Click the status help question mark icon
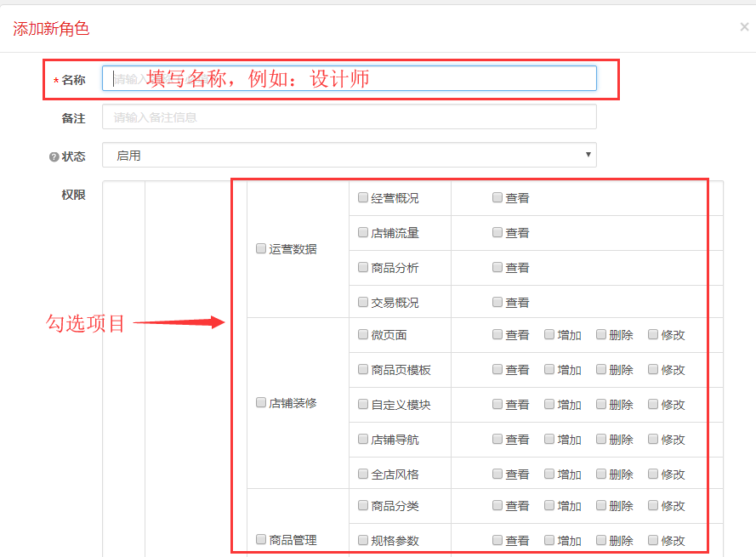Screen dimensions: 756x557 54,157
